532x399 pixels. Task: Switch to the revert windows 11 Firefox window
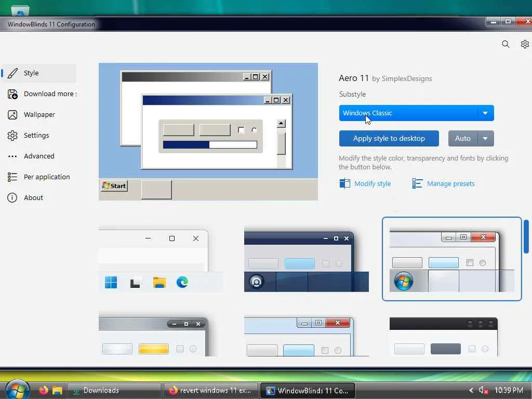[211, 391]
